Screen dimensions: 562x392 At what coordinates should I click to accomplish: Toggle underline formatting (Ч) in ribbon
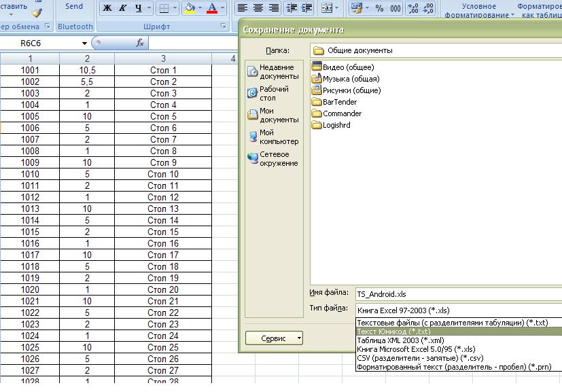click(139, 8)
